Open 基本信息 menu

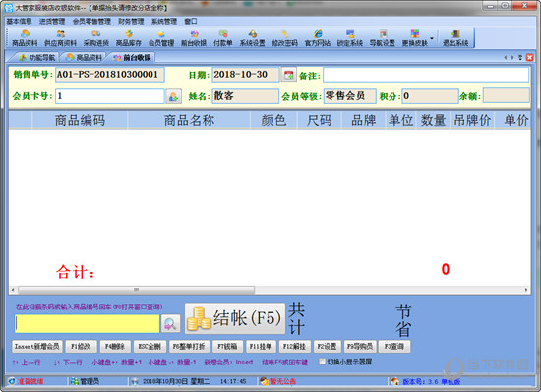coord(19,21)
